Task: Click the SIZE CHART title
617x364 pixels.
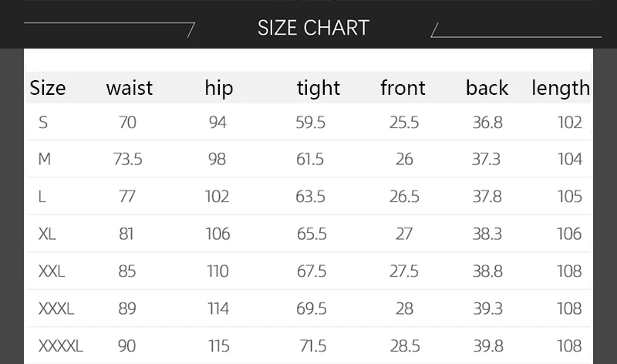Action: coord(313,28)
